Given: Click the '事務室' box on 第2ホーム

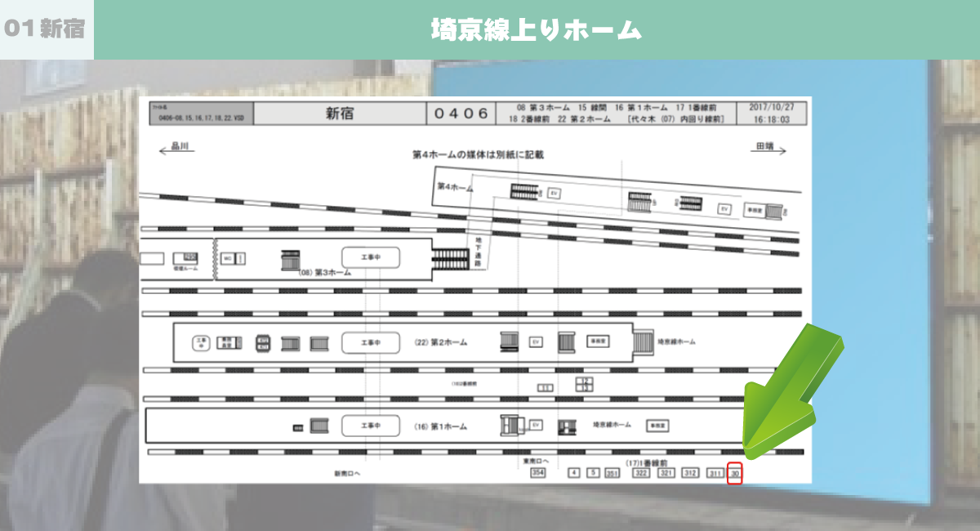Looking at the screenshot, I should 598,342.
